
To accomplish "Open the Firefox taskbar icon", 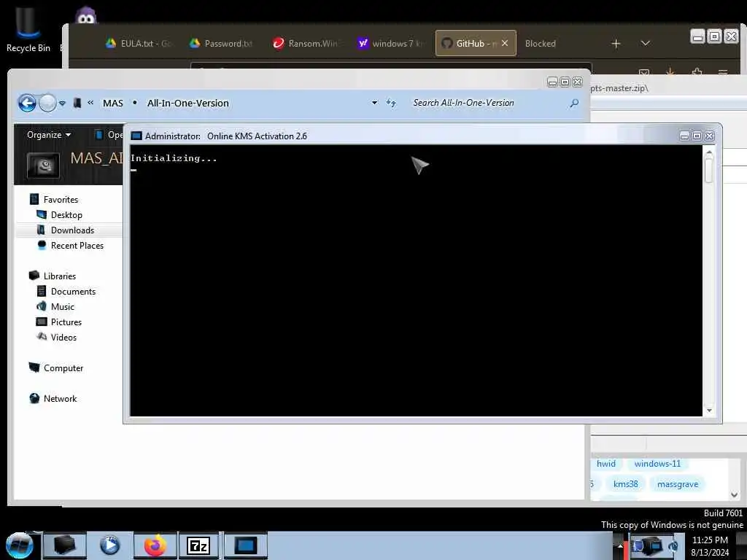I will [x=155, y=545].
